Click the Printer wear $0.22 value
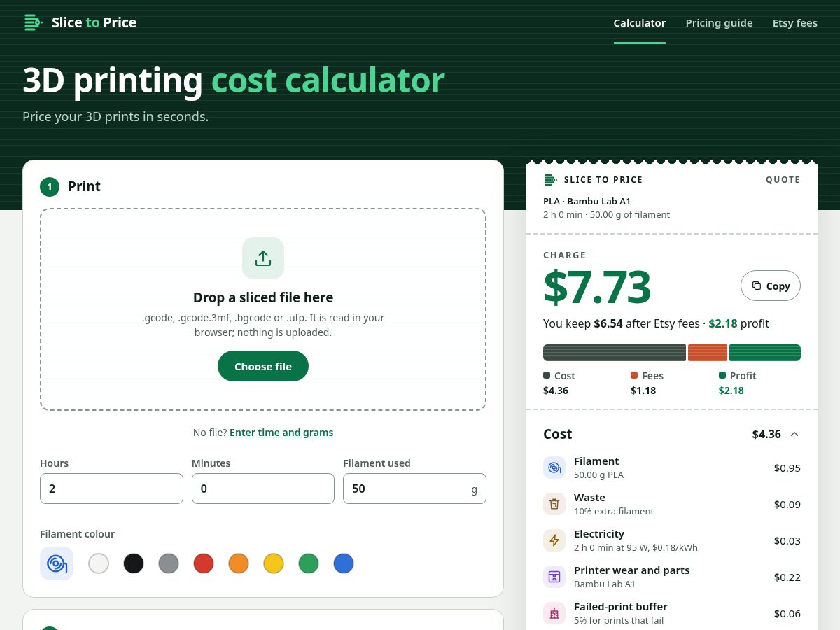The image size is (840, 630). 787,577
